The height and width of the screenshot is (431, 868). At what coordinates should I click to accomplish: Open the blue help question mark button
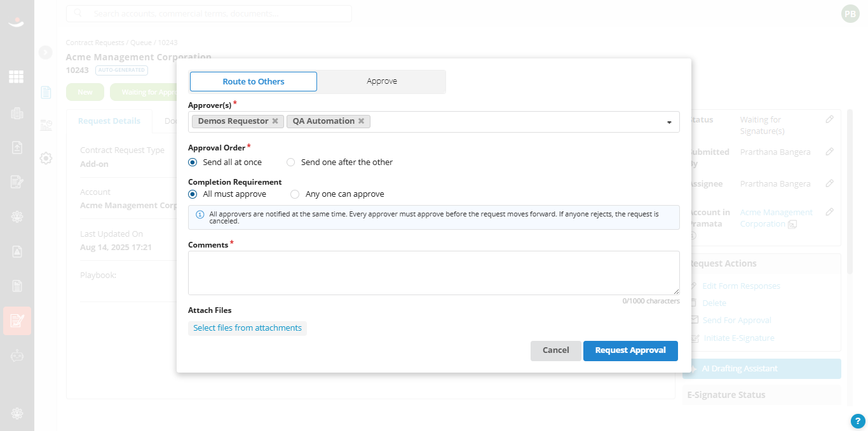pos(858,420)
